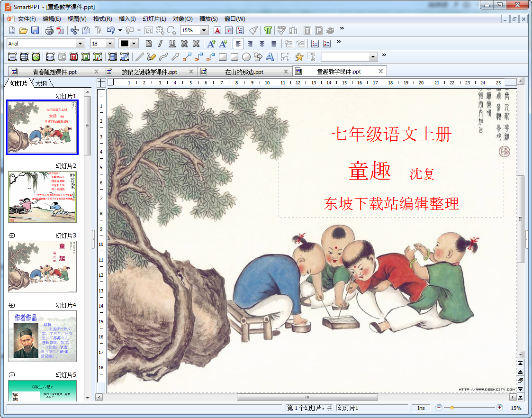This screenshot has width=532, height=418.
Task: Save the presentation with the floppy icon
Action: [35, 30]
